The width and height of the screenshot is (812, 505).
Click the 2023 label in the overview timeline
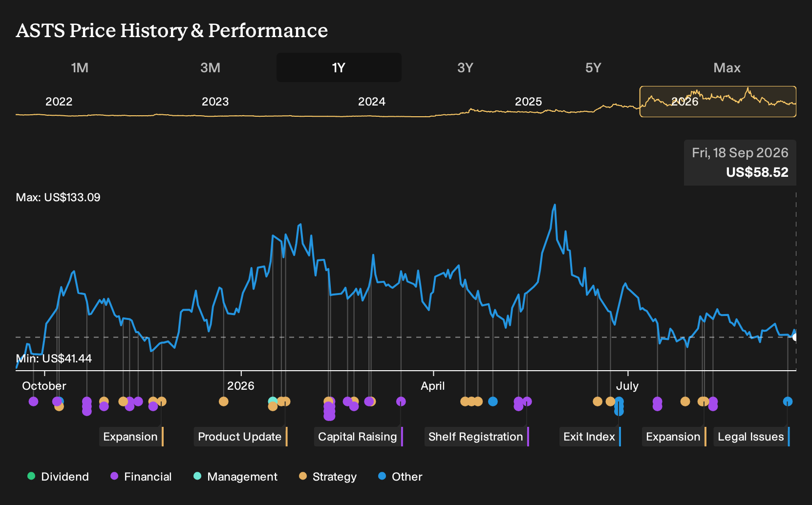215,102
